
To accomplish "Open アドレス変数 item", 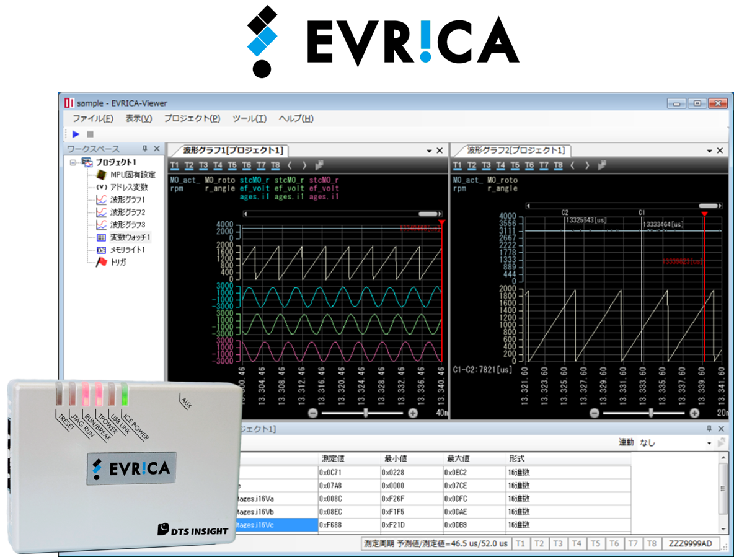I will pos(129,187).
